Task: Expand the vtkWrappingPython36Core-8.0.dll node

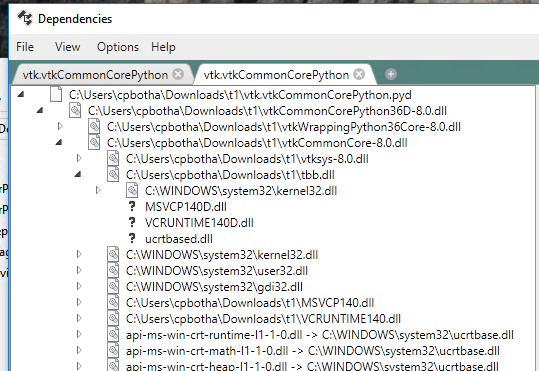Action: point(60,126)
